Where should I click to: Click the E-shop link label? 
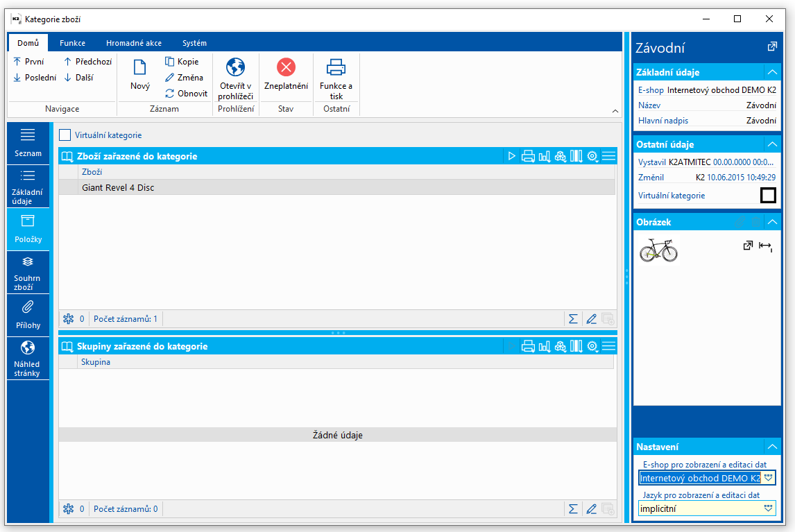coord(651,89)
